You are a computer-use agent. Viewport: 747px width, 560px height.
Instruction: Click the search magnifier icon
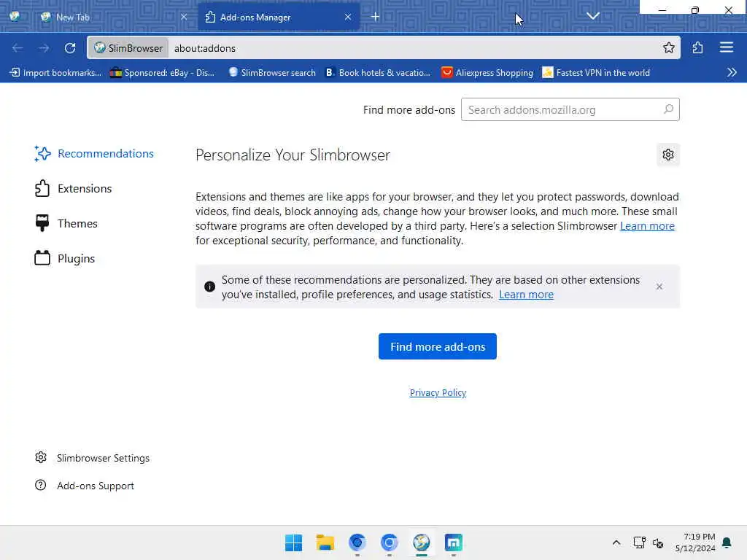point(668,109)
